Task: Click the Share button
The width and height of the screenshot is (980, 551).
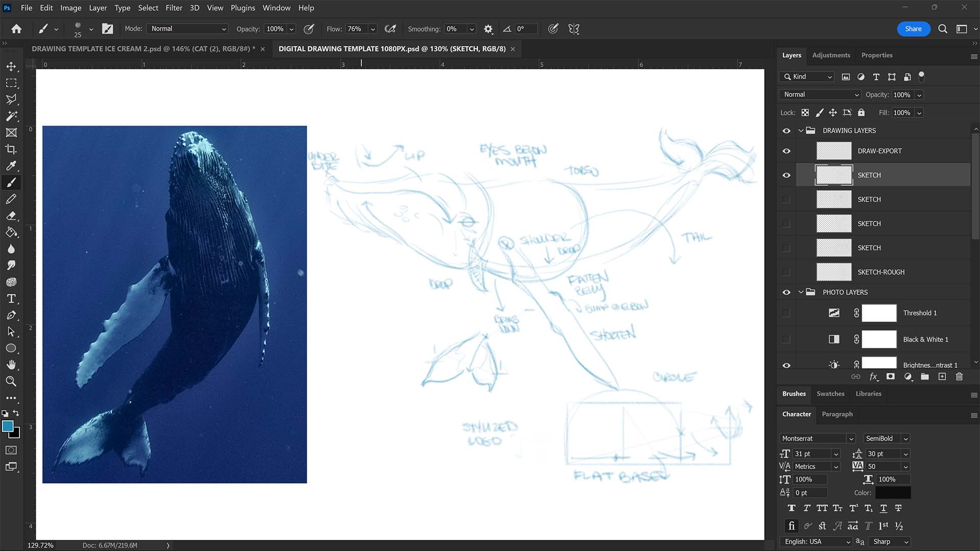Action: (x=913, y=29)
